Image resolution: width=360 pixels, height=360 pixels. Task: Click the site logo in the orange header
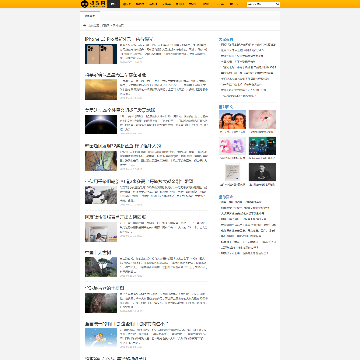coord(94,4)
